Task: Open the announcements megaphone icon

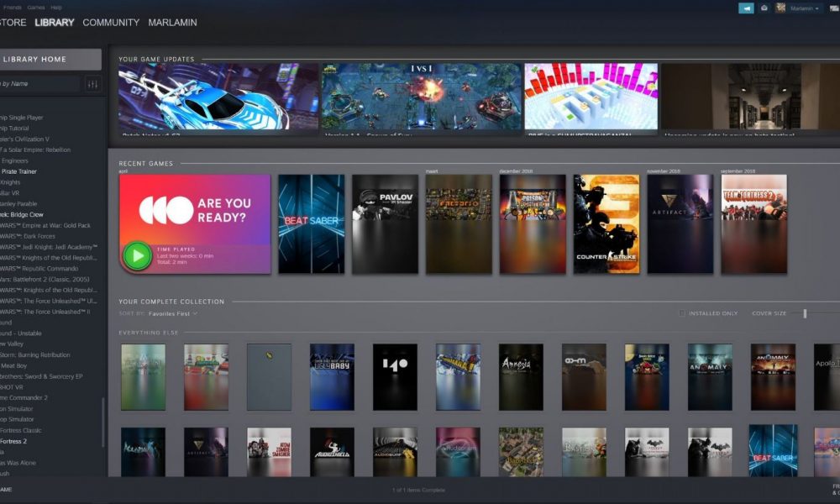Action: tap(746, 8)
